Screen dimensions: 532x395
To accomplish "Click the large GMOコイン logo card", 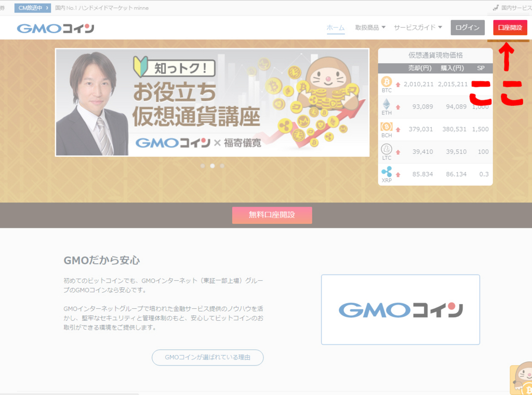I will pos(401,309).
